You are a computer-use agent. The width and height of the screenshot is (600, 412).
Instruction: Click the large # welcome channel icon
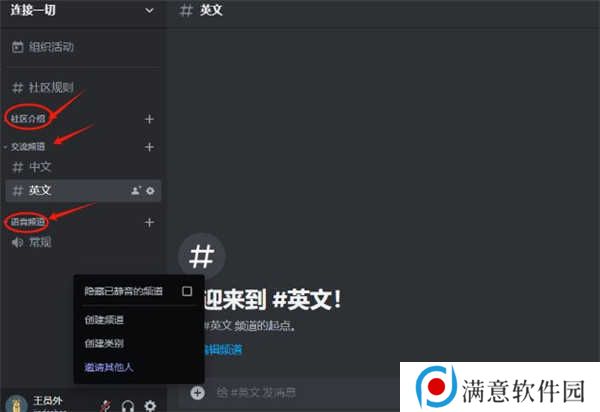202,256
